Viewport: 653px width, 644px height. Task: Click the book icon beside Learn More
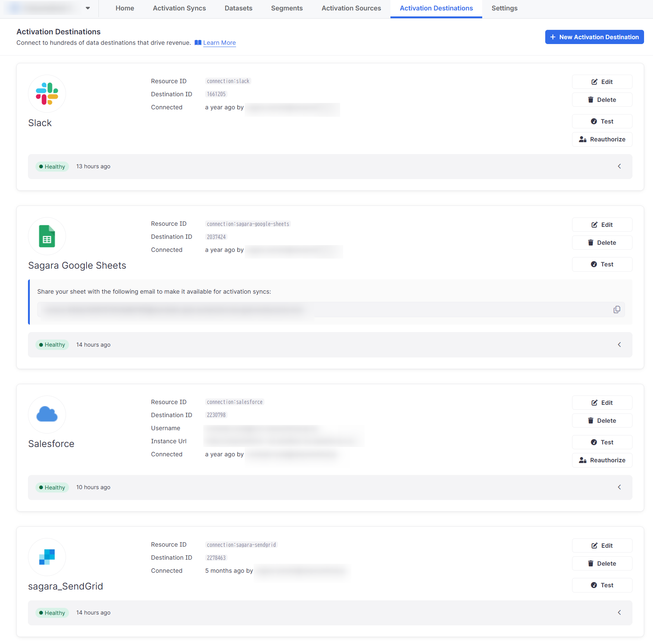pyautogui.click(x=198, y=43)
